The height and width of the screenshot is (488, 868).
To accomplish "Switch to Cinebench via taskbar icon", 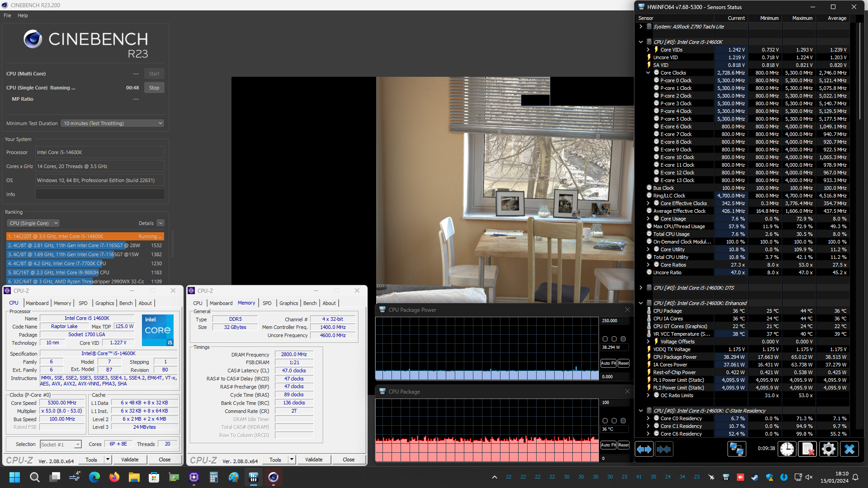I will [274, 477].
